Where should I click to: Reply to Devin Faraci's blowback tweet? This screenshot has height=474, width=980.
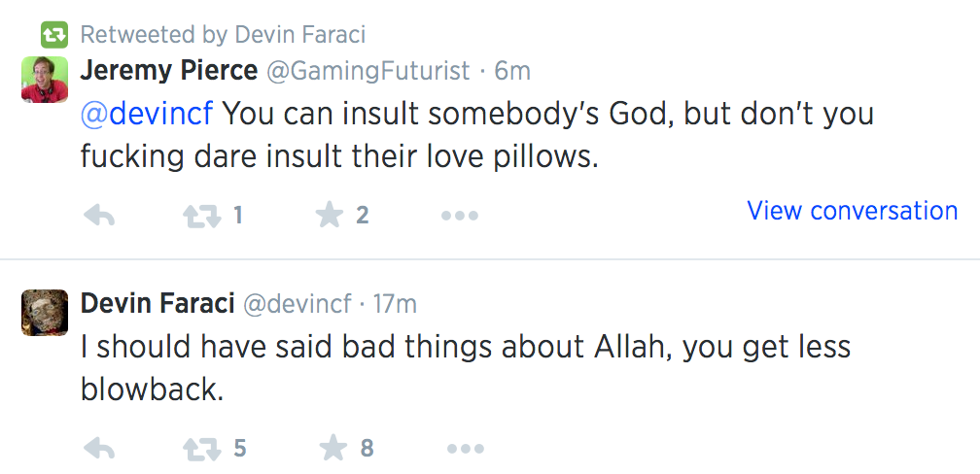tap(98, 449)
